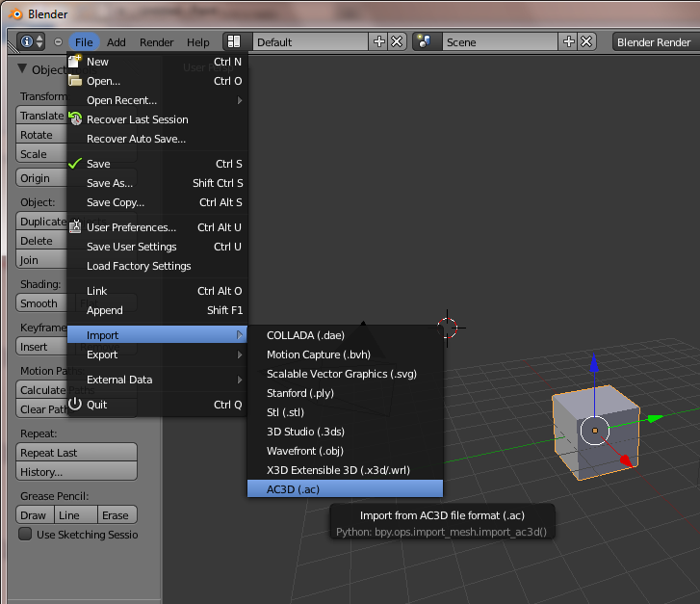Screen dimensions: 700x604
Task: Expand the Import submenu
Action: point(157,334)
